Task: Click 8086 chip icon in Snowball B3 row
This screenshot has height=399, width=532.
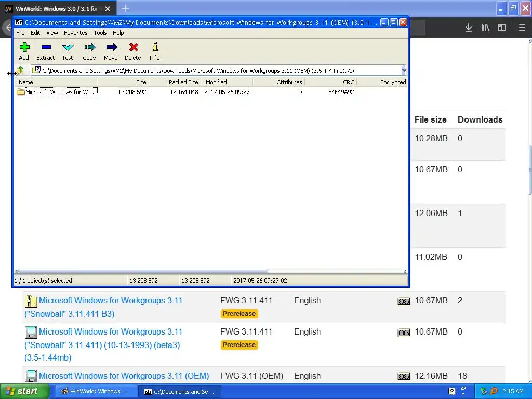Action: click(x=403, y=302)
